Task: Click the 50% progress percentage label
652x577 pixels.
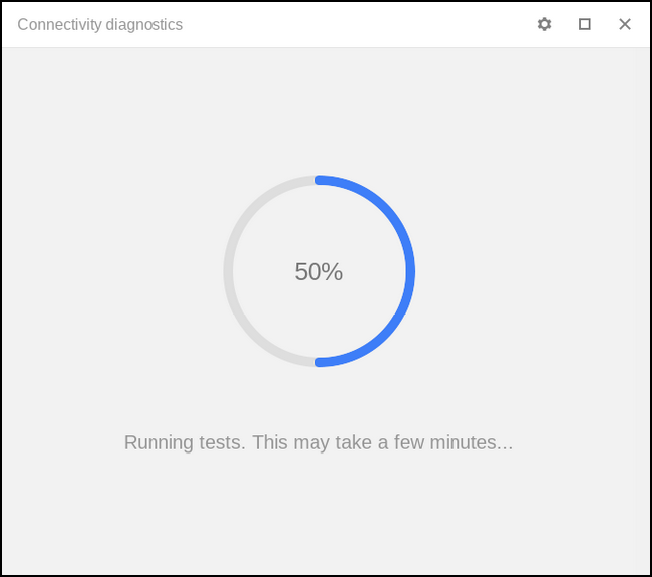Action: [319, 271]
